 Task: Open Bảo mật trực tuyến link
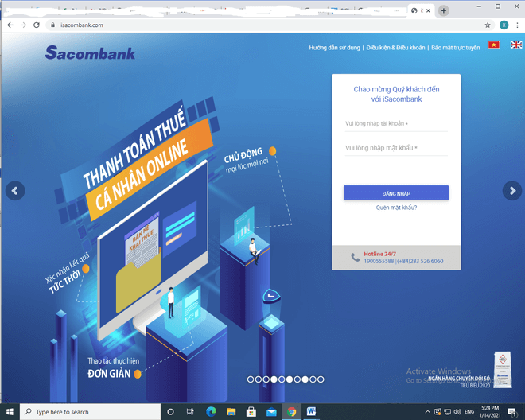[455, 48]
